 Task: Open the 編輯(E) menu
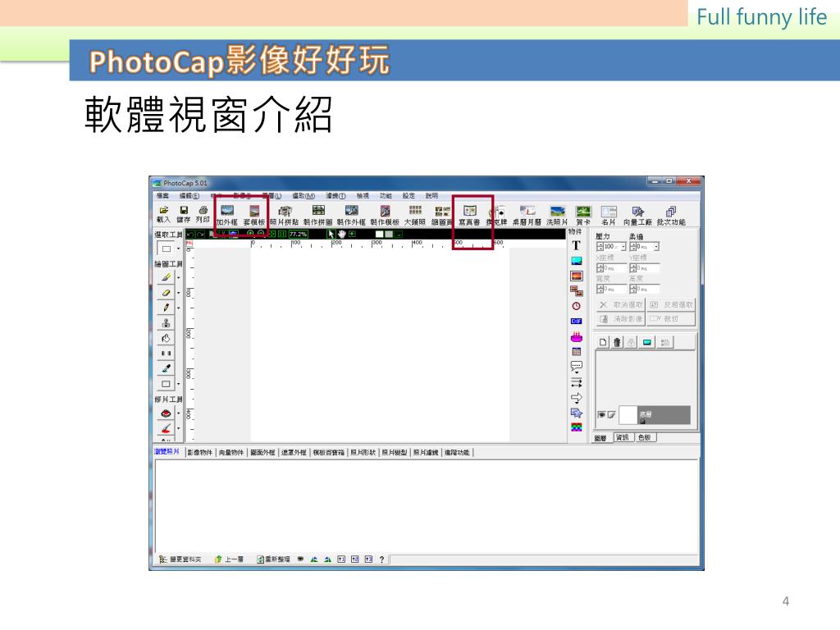[189, 196]
